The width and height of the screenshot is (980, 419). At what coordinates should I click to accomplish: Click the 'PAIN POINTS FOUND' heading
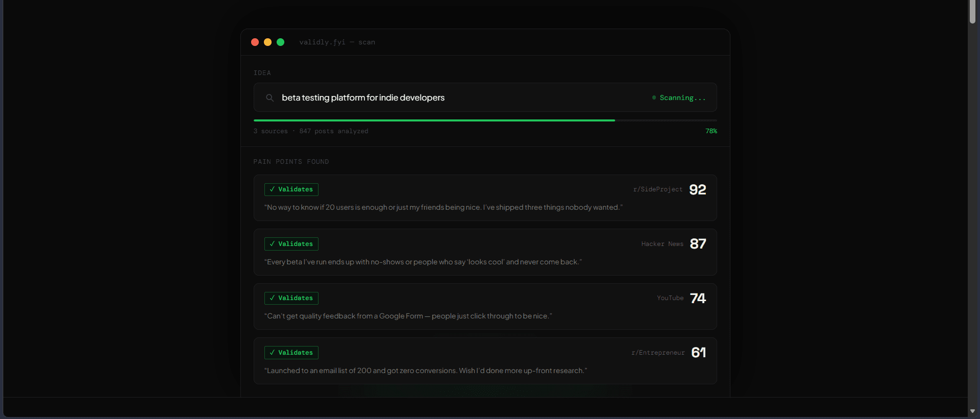click(x=291, y=162)
